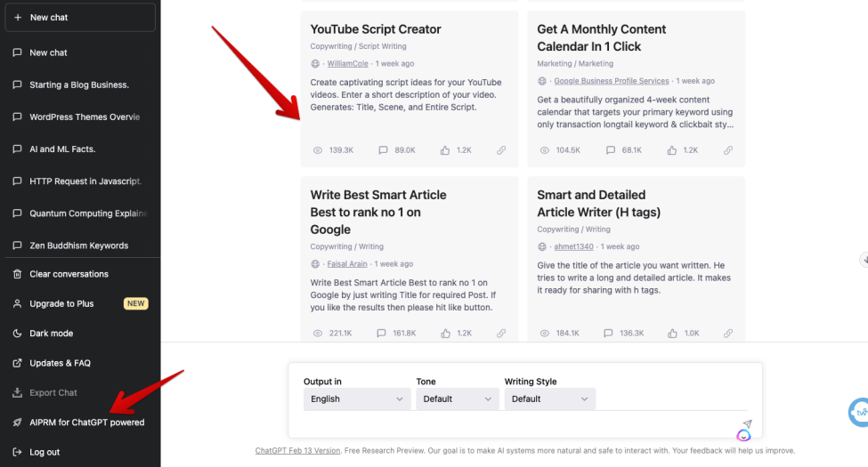The image size is (868, 467).
Task: Click the link icon on Monthly Content Calendar card
Action: click(x=728, y=150)
